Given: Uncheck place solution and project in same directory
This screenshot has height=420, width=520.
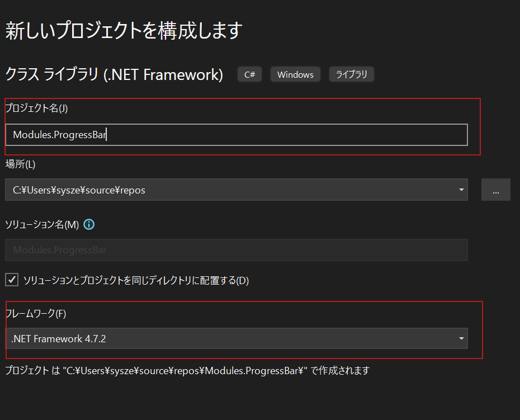Looking at the screenshot, I should [12, 280].
